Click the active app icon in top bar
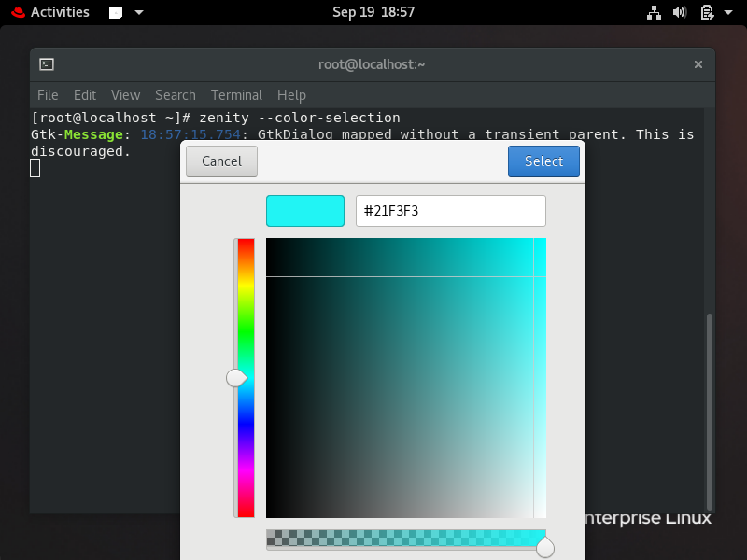The width and height of the screenshot is (747, 560). coord(116,13)
